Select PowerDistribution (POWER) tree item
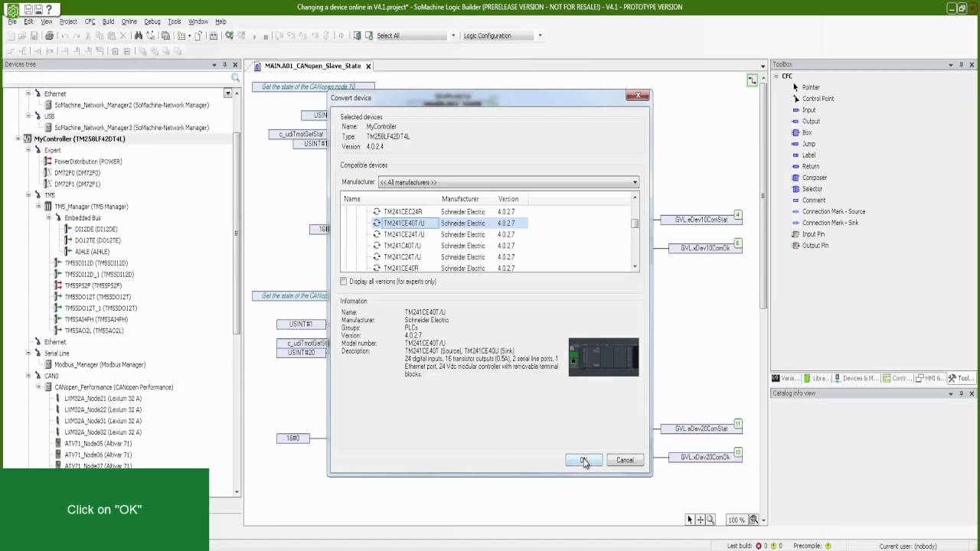Viewport: 980px width, 551px height. click(x=88, y=161)
